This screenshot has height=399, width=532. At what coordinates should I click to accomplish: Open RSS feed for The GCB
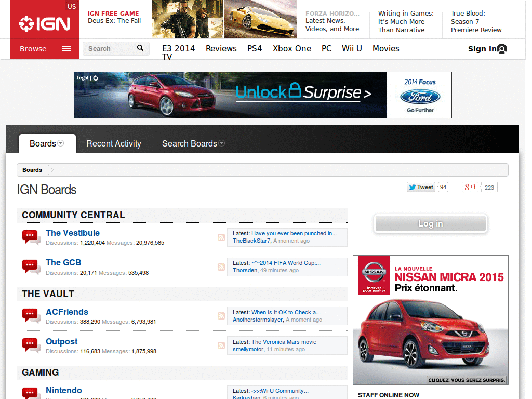(221, 267)
